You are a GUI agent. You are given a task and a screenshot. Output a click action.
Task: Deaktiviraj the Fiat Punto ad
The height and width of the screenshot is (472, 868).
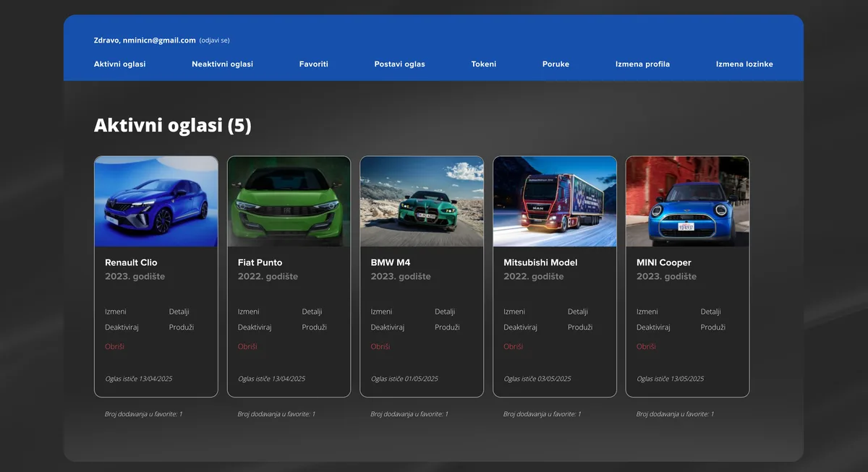[255, 327]
